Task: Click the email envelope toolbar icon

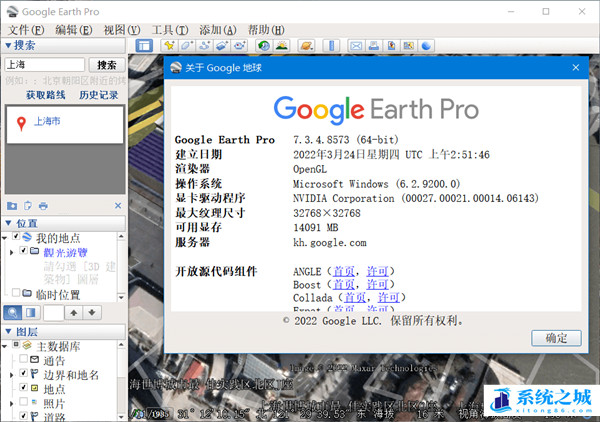Action: pos(356,46)
